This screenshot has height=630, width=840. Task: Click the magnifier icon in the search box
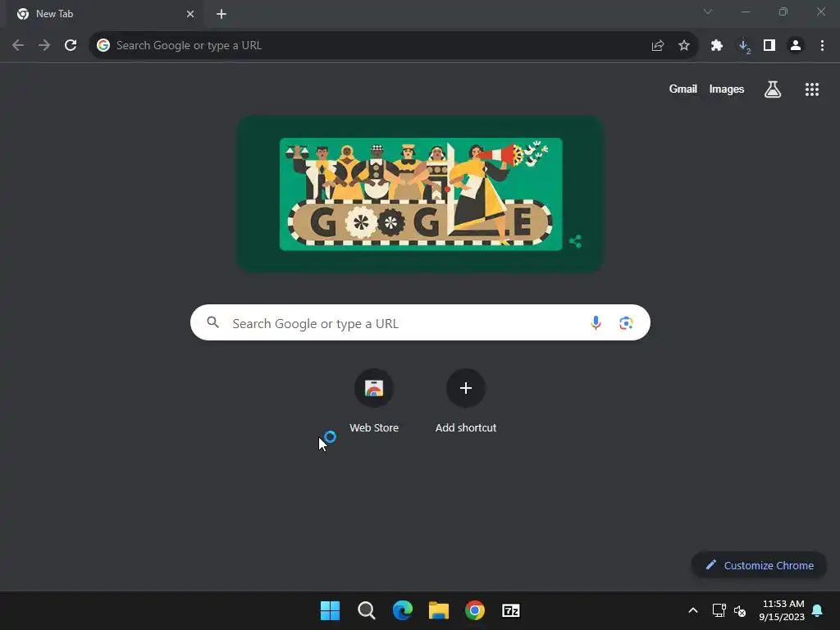pyautogui.click(x=213, y=322)
